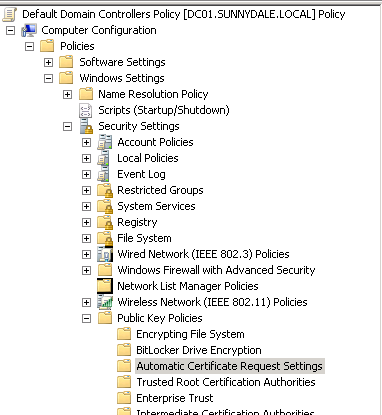Image resolution: width=382 pixels, height=415 pixels.
Task: Click the Wired Network policies icon
Action: (x=105, y=254)
